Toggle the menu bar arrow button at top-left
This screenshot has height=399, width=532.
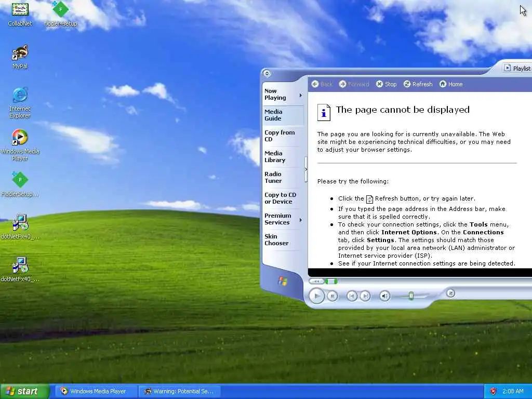pyautogui.click(x=267, y=73)
